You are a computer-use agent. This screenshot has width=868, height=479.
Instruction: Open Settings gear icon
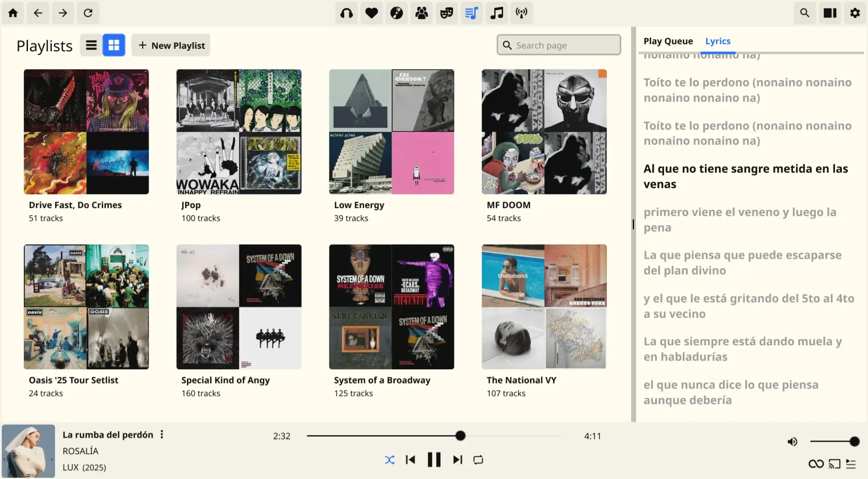point(855,13)
